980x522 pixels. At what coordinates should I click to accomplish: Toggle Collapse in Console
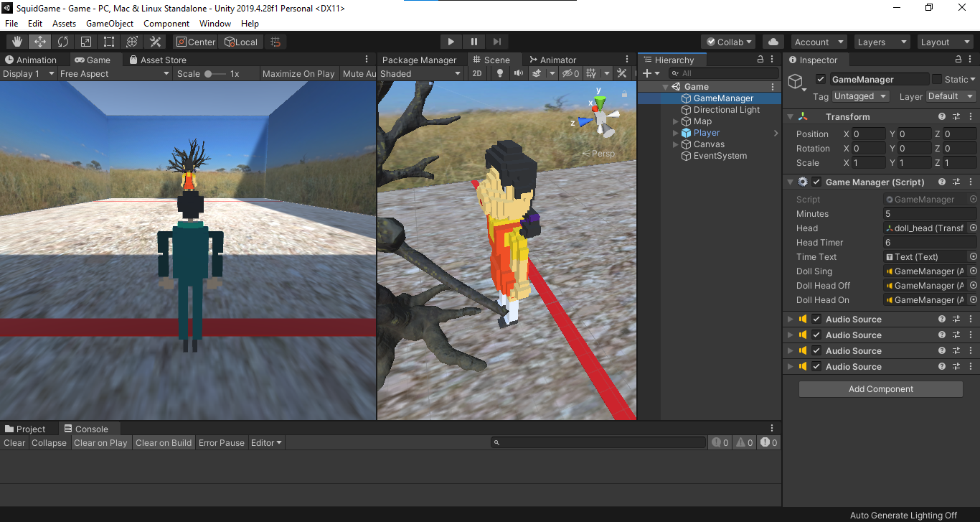pyautogui.click(x=49, y=442)
